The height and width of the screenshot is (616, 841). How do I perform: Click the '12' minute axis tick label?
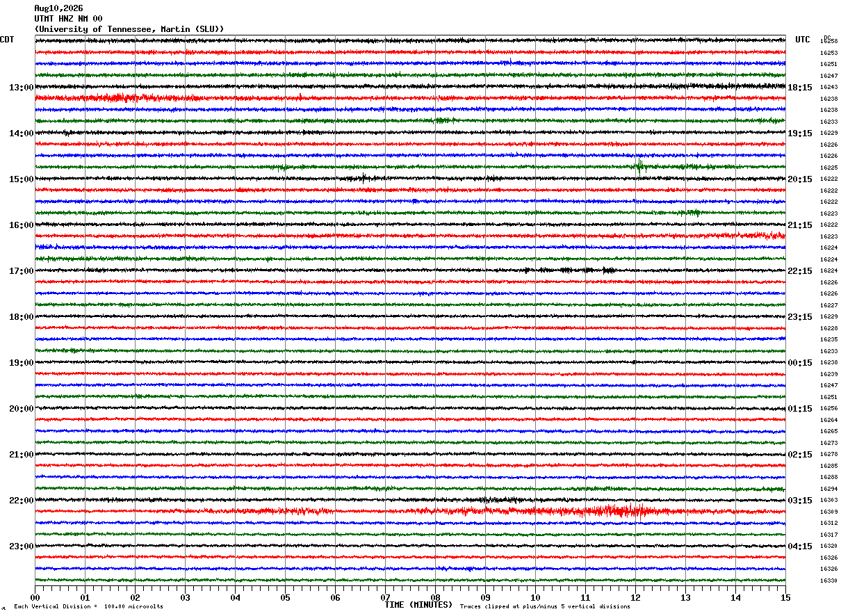click(635, 597)
